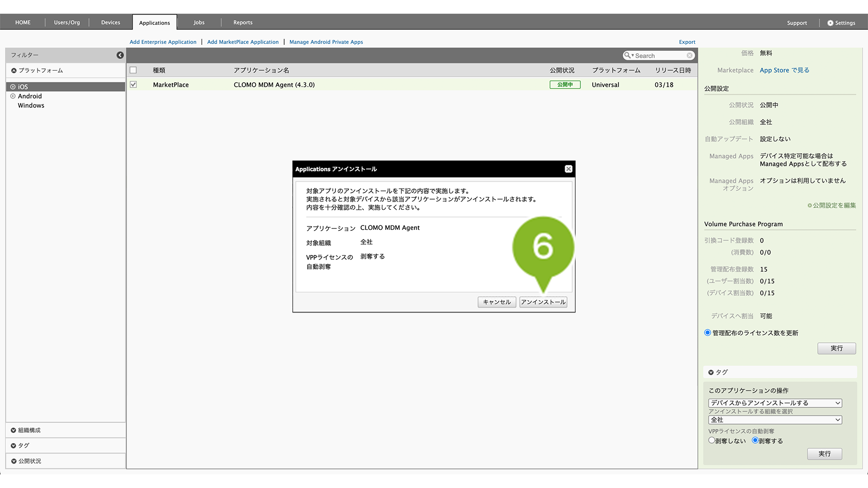This screenshot has width=868, height=488.
Task: Click Add Enterprise Application link
Action: tap(163, 42)
